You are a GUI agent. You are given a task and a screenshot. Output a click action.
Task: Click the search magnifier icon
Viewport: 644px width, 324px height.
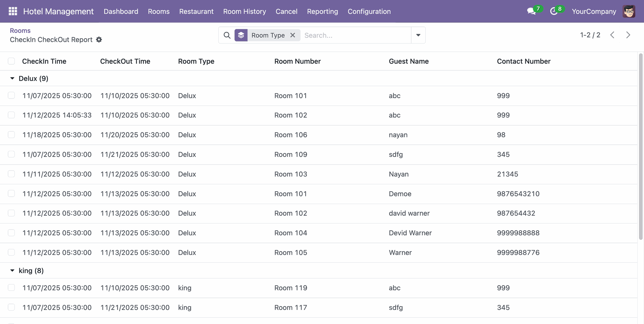tap(227, 35)
